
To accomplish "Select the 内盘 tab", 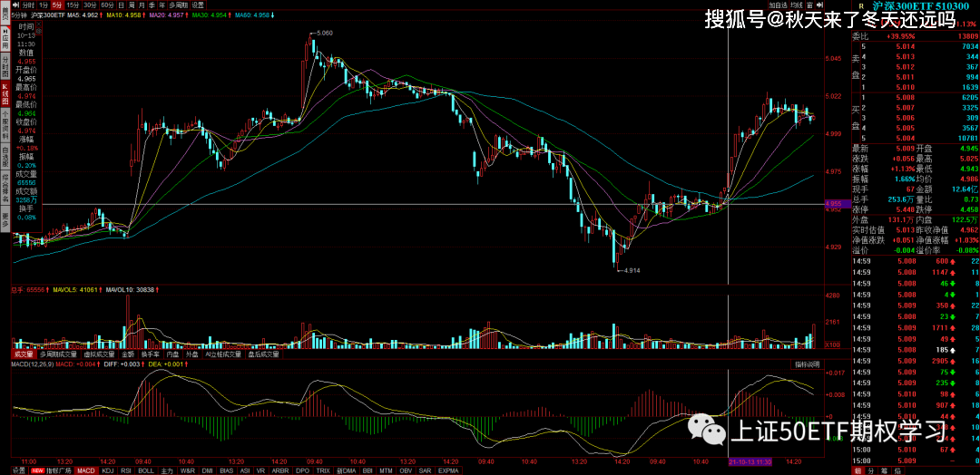I will 173,354.
